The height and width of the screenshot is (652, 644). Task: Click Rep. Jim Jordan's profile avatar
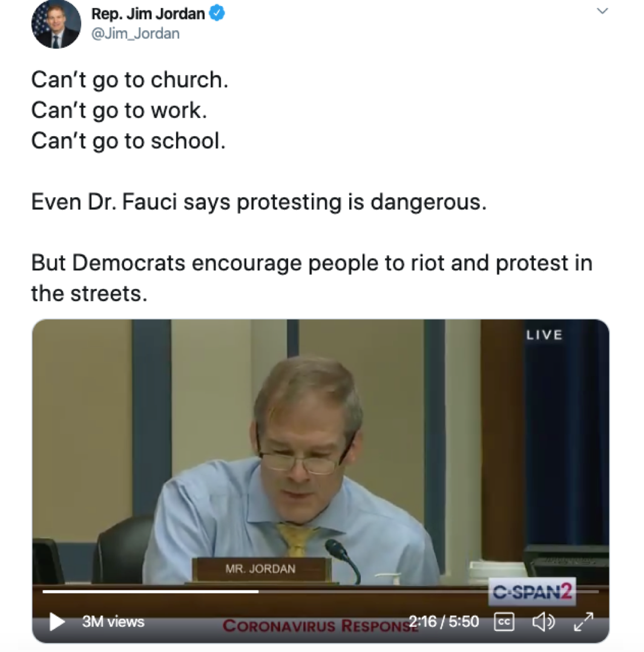56,25
